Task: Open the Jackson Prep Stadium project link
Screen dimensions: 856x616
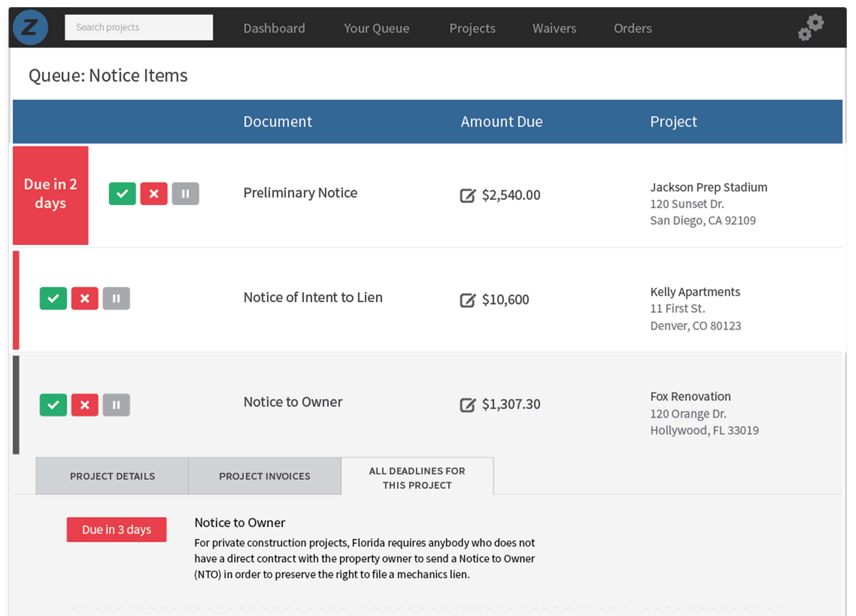Action: tap(708, 187)
